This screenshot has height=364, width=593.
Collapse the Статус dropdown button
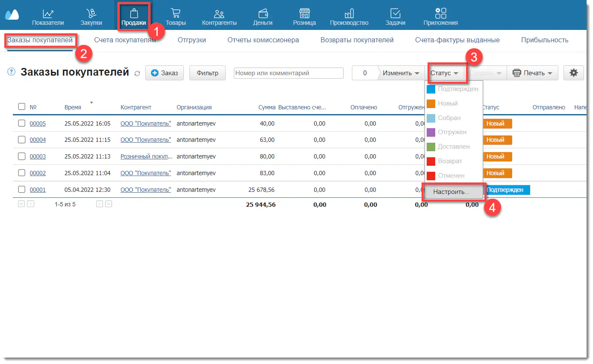(x=445, y=73)
